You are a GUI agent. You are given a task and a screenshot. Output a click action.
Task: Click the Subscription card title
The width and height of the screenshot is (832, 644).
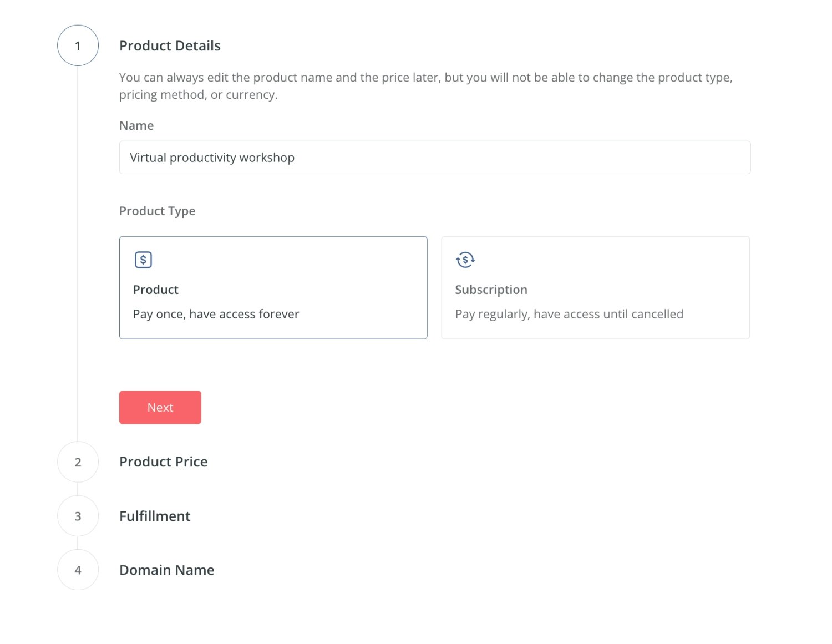point(491,290)
